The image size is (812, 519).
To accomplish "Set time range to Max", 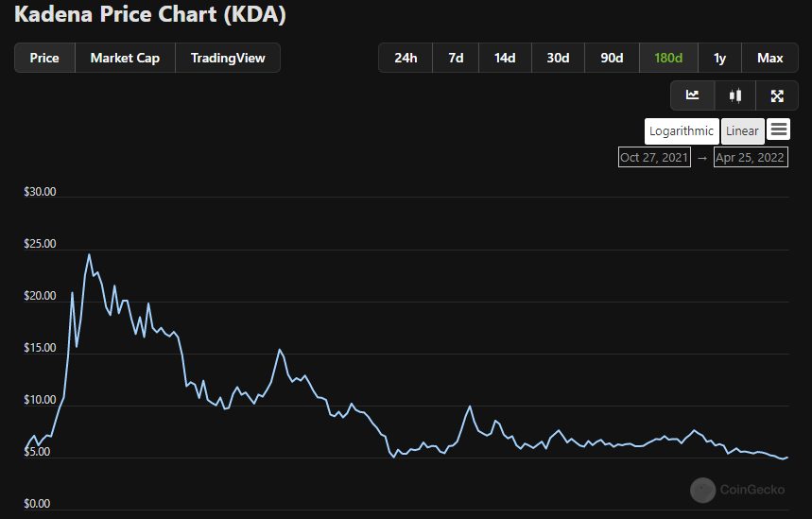I will (x=770, y=58).
